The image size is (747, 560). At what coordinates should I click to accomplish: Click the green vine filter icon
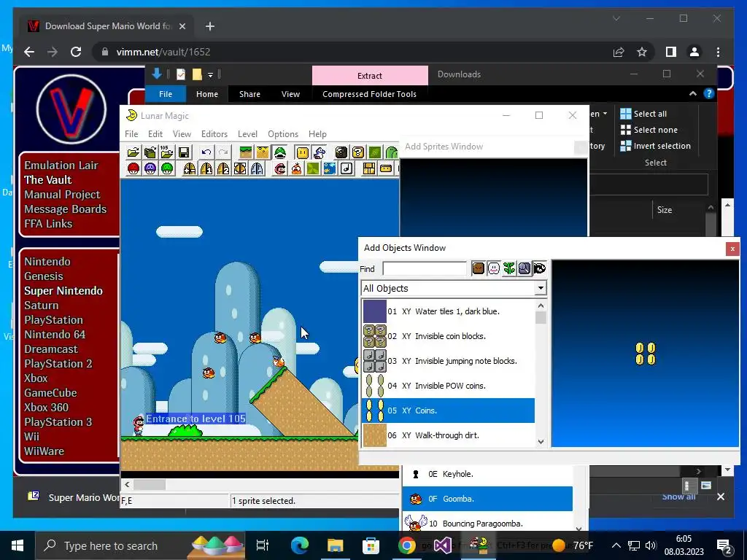point(509,268)
